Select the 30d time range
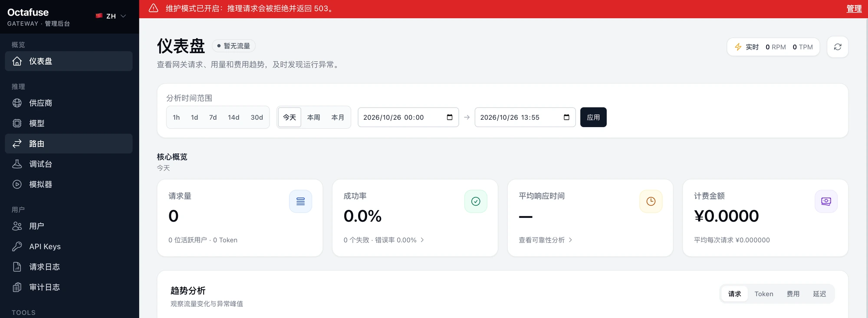This screenshot has height=318, width=868. pyautogui.click(x=257, y=118)
